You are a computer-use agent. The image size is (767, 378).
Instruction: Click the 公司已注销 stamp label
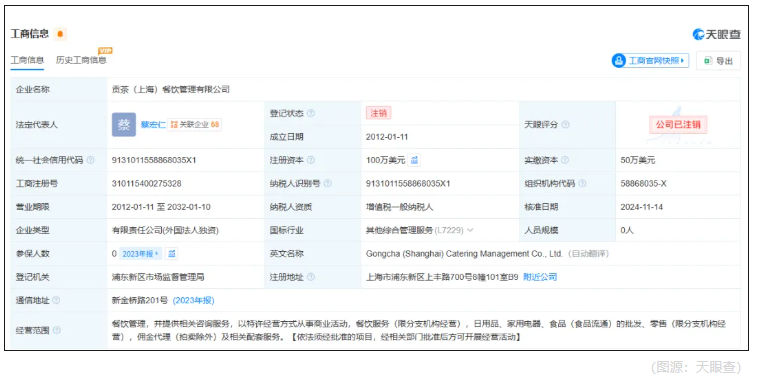coord(678,125)
